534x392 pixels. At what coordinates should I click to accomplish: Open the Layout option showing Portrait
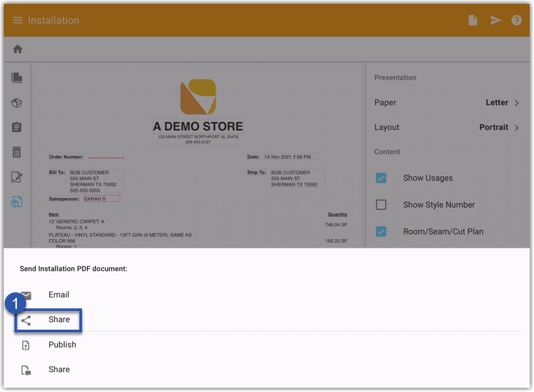click(447, 128)
